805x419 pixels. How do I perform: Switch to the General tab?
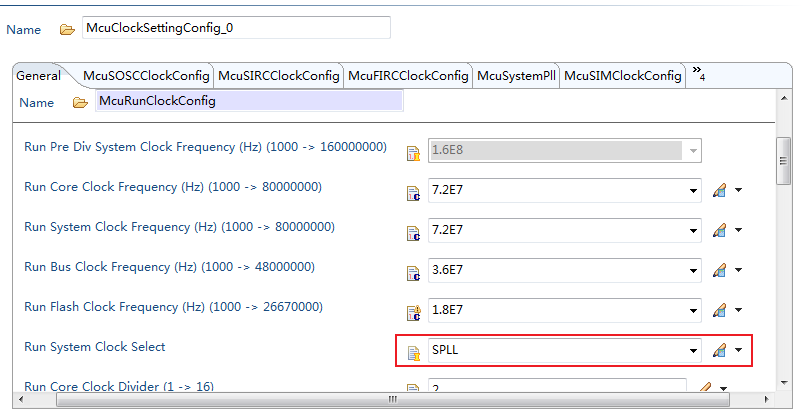pos(39,76)
